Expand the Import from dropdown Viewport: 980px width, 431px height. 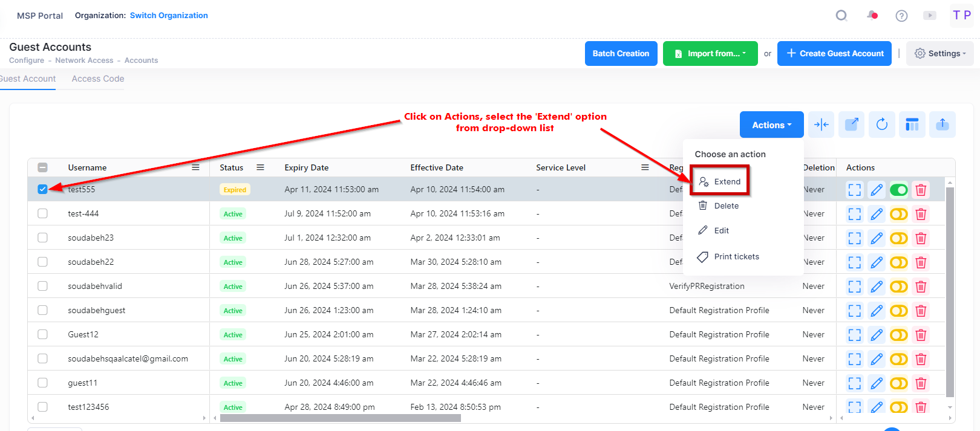pyautogui.click(x=710, y=54)
